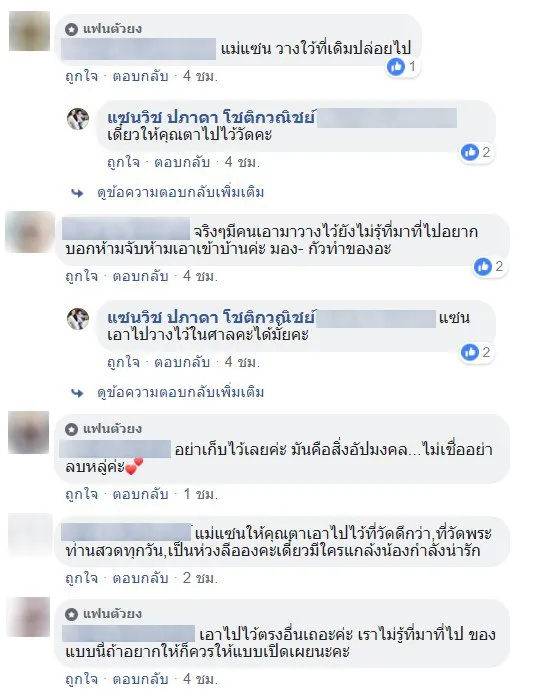Click 'ตอบกลับ' under the top comment

click(140, 76)
